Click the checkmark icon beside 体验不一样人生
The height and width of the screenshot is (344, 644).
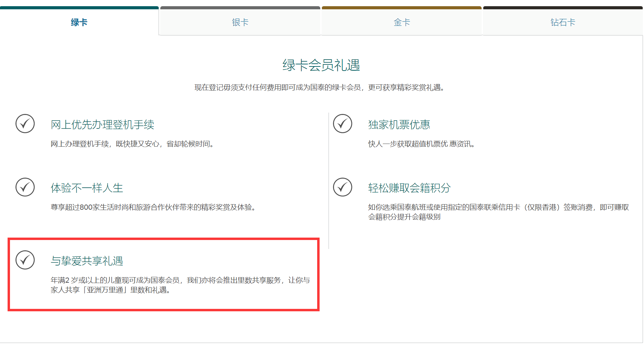(25, 187)
